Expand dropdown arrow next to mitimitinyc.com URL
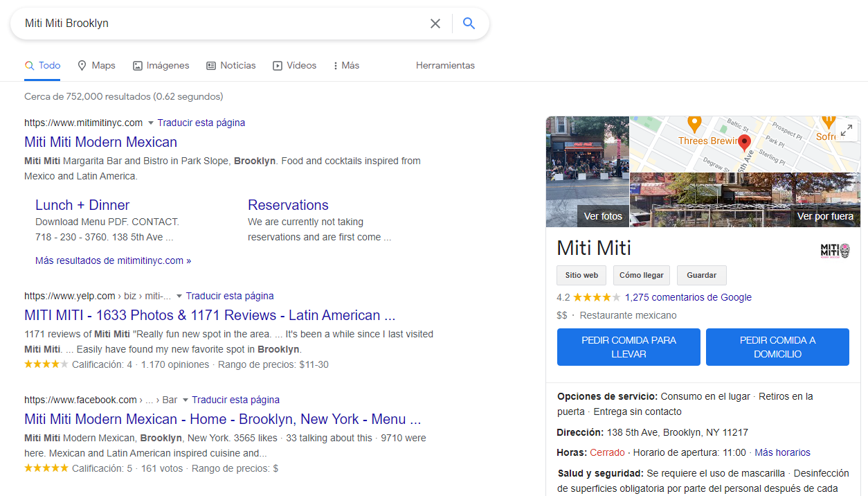The image size is (868, 496). [x=150, y=123]
